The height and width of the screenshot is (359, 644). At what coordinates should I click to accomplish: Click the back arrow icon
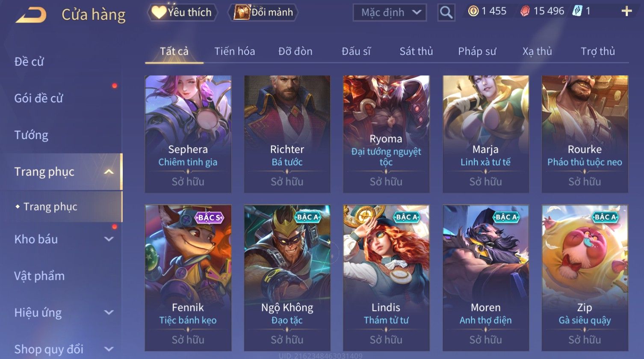pyautogui.click(x=31, y=14)
